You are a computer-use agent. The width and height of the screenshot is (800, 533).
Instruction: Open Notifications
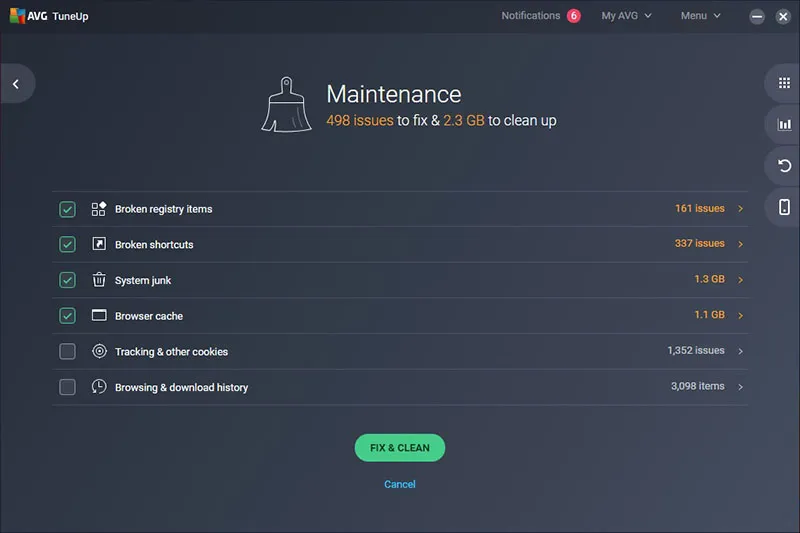pyautogui.click(x=531, y=16)
